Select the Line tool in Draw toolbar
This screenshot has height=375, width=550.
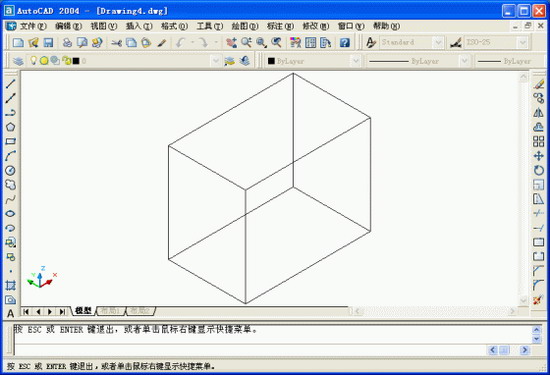[11, 84]
